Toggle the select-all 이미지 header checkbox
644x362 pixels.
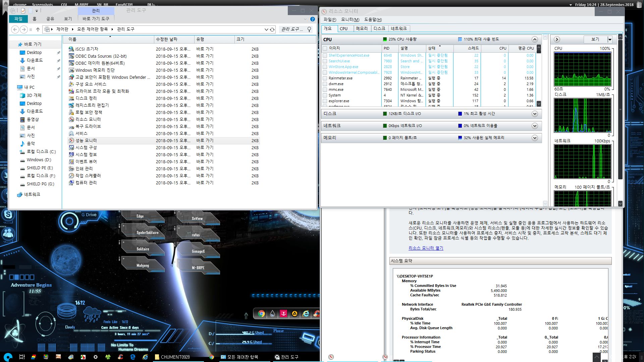coord(325,49)
